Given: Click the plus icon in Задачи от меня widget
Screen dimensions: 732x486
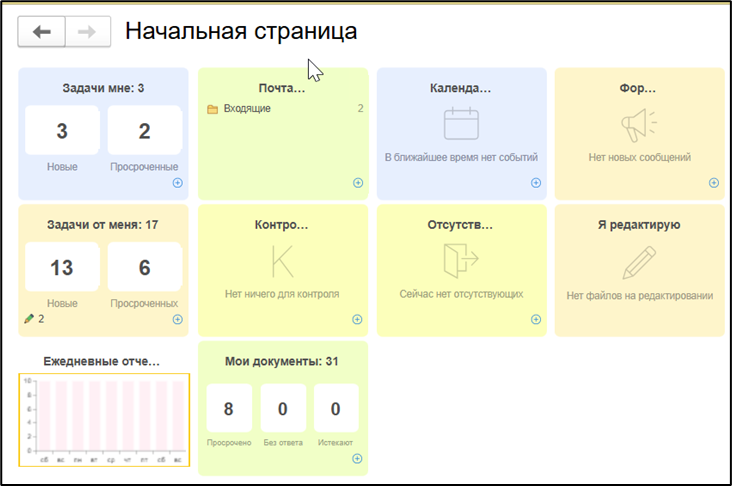Looking at the screenshot, I should coord(177,319).
